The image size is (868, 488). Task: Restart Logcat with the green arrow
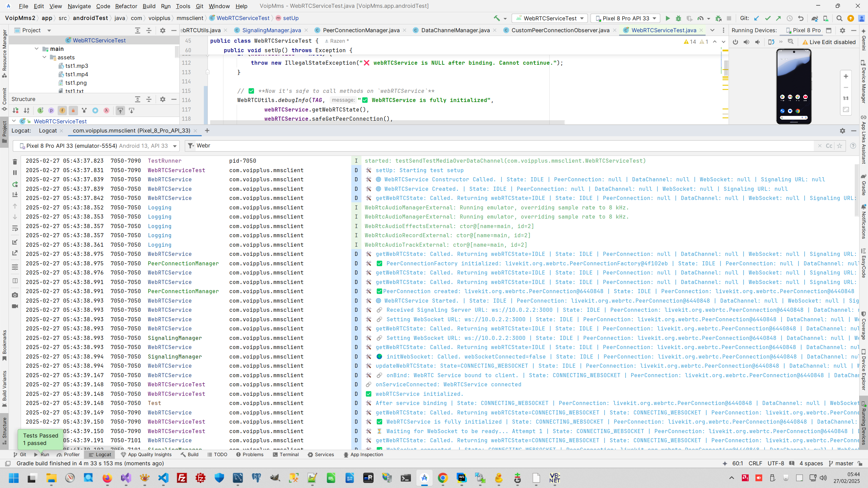click(x=15, y=184)
